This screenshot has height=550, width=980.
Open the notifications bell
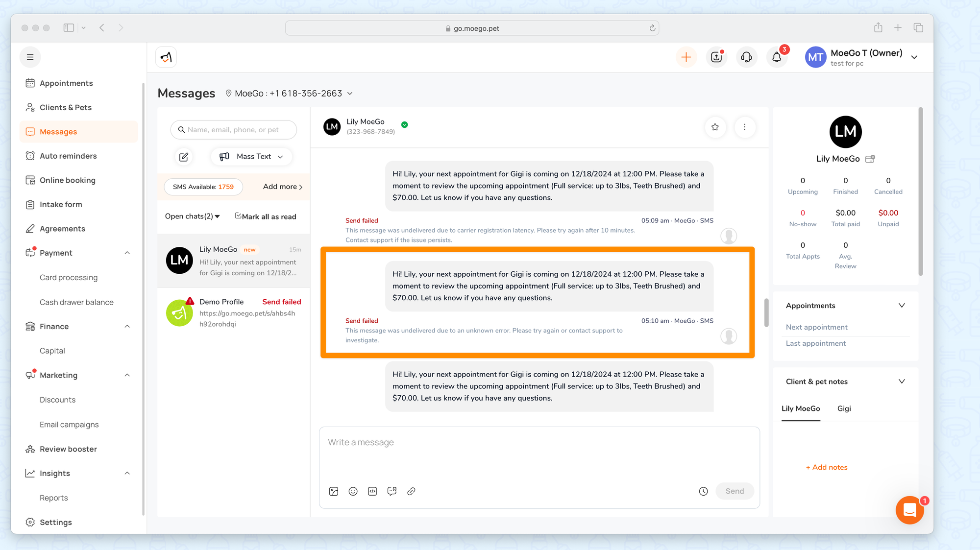[777, 57]
